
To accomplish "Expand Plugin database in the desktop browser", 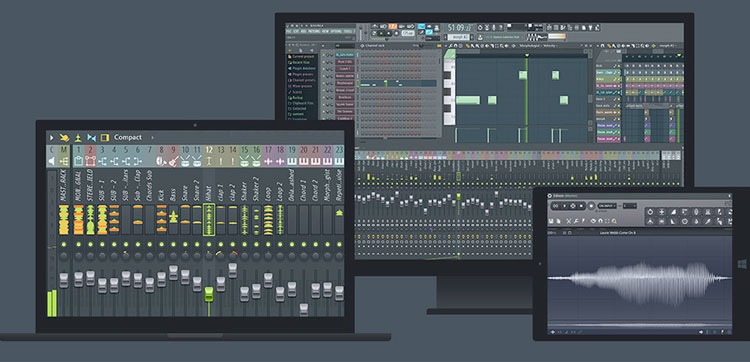I will 302,68.
